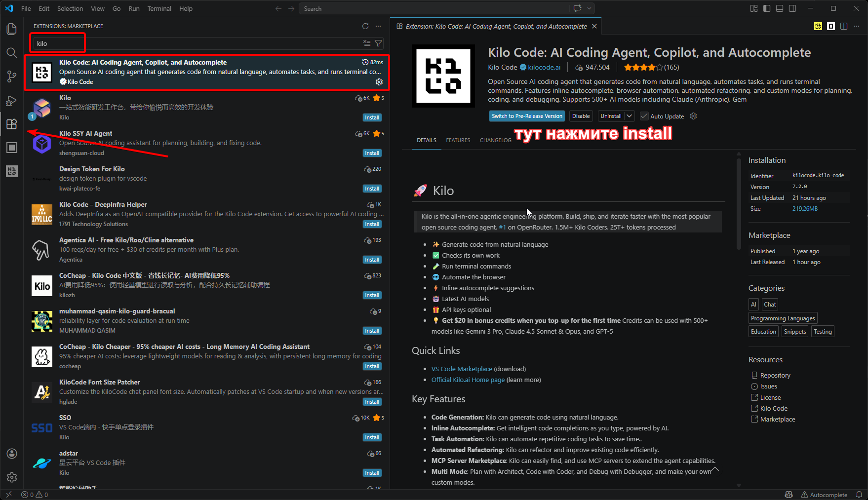Image resolution: width=868 pixels, height=500 pixels.
Task: Toggle the primary side bar visibility
Action: point(767,8)
